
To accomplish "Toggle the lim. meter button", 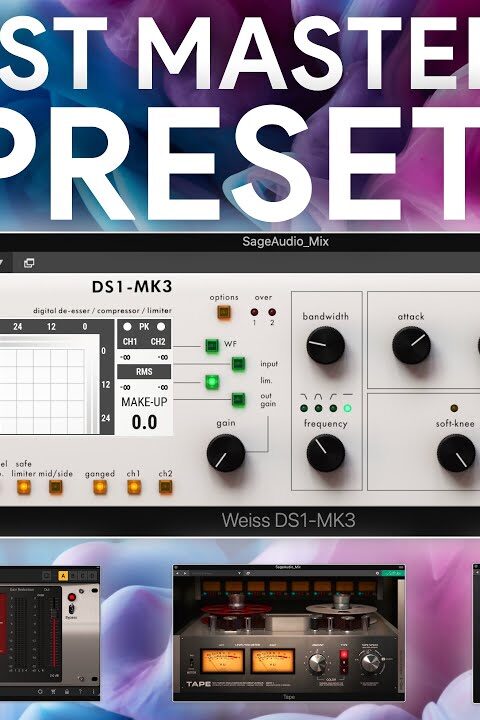I will point(212,382).
